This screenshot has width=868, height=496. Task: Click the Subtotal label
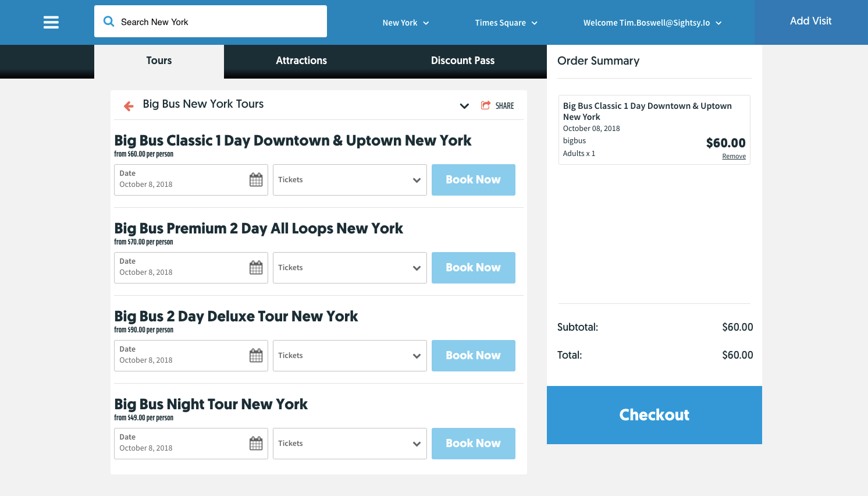pyautogui.click(x=578, y=327)
